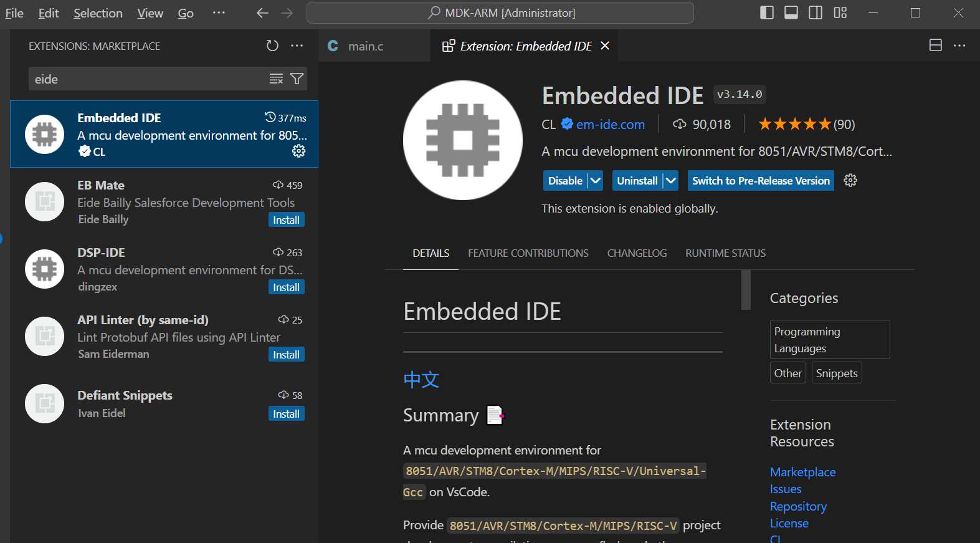
Task: Select the Snippets category tag
Action: (x=837, y=373)
